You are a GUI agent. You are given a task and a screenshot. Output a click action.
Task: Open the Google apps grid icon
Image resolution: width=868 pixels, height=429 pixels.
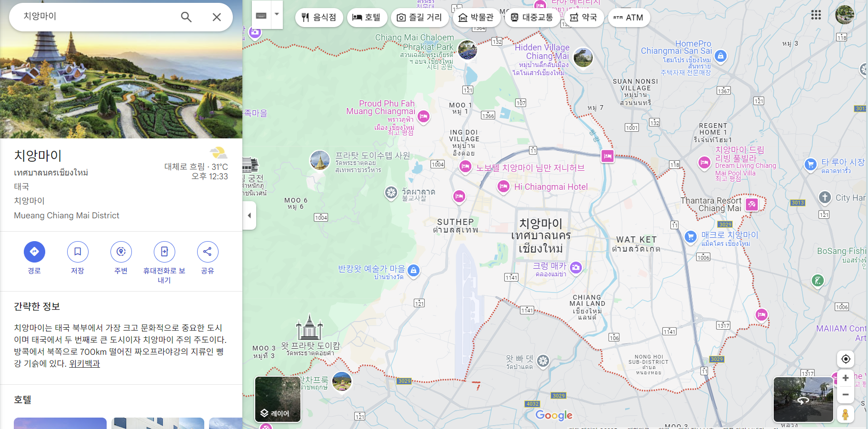click(x=816, y=15)
